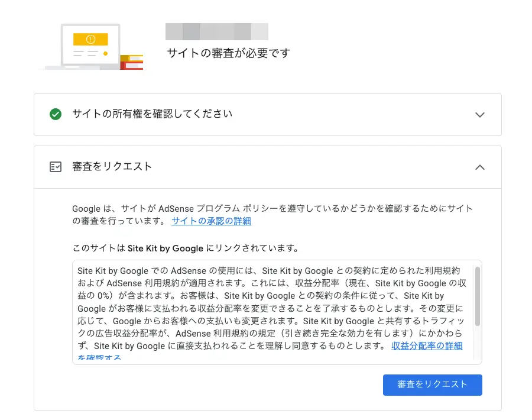
Task: Click the サイトの審査が必要です heading
Action: click(x=228, y=52)
